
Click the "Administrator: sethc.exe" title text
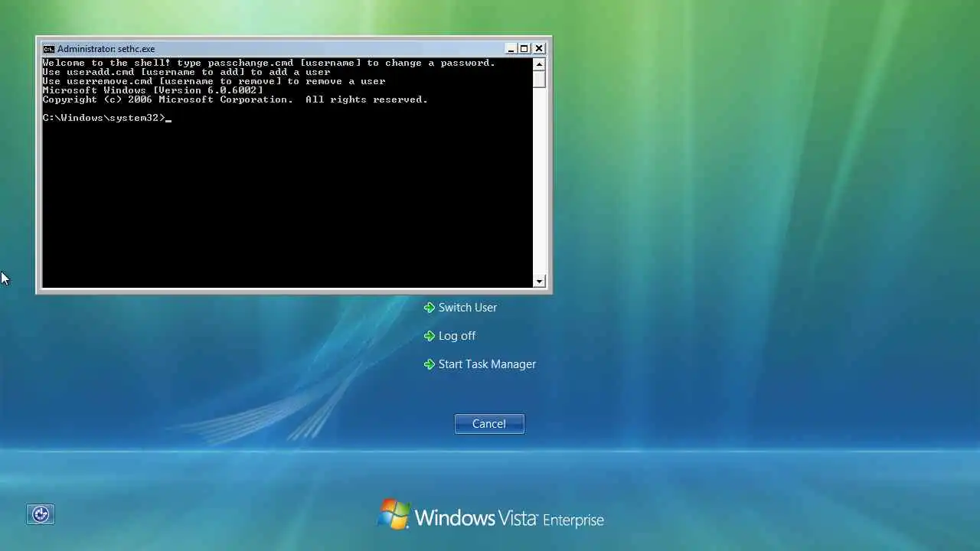point(106,49)
